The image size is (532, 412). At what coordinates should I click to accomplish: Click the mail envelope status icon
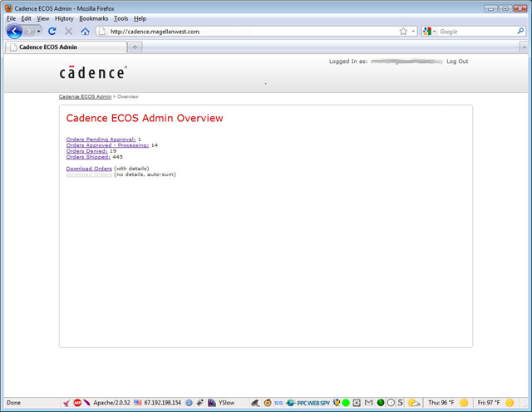coord(368,403)
